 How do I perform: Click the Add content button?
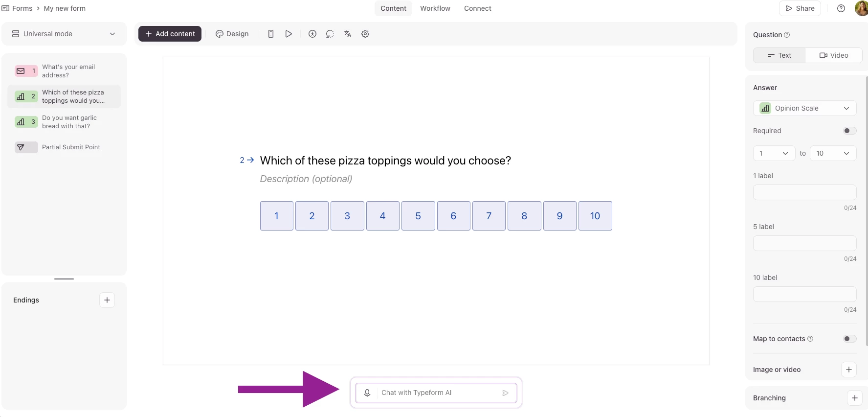pyautogui.click(x=170, y=34)
